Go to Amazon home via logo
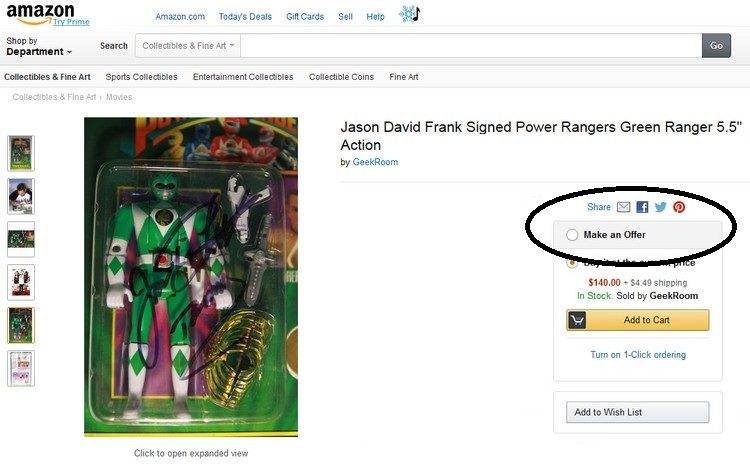The width and height of the screenshot is (750, 476). [x=41, y=13]
